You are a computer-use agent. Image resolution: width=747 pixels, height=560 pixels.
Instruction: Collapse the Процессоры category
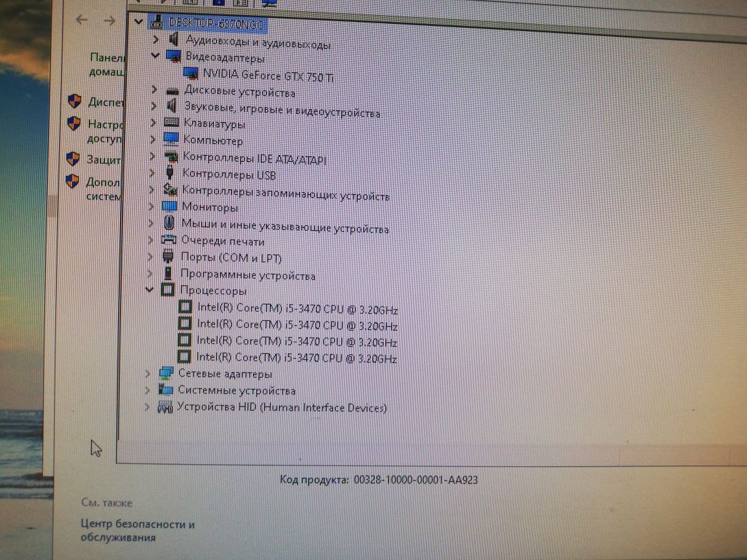pos(149,289)
